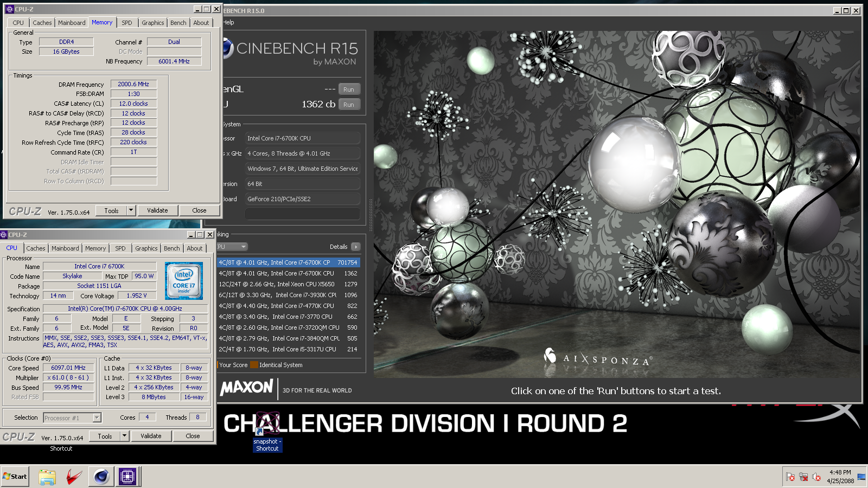Screen dimensions: 868x488
Task: Switch to Cinebench via taskbar icon
Action: pos(101,477)
